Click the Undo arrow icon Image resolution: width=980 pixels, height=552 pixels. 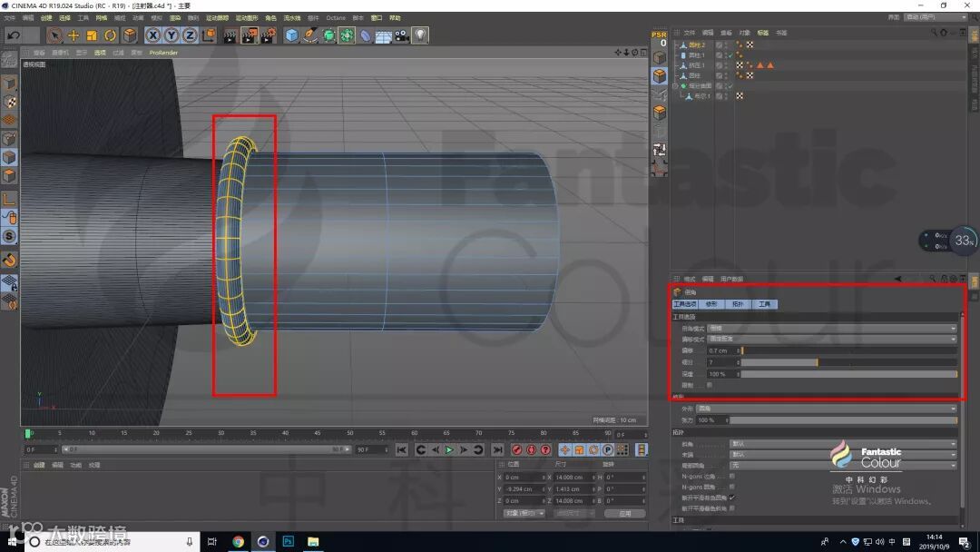click(x=13, y=35)
